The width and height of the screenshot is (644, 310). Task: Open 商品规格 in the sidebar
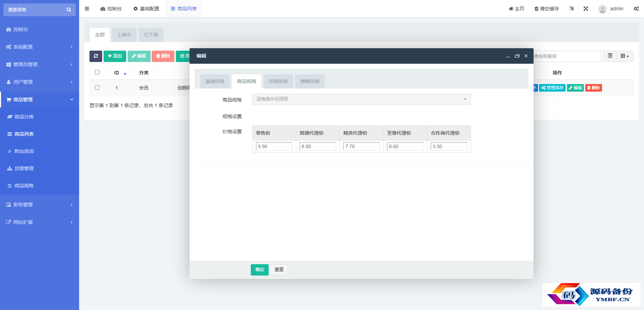click(x=40, y=186)
